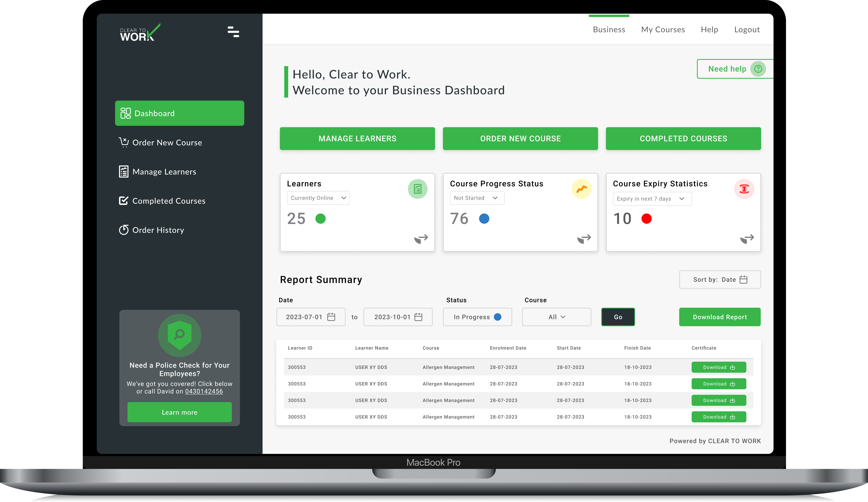The height and width of the screenshot is (502, 868).
Task: Open the Help menu item
Action: (709, 29)
